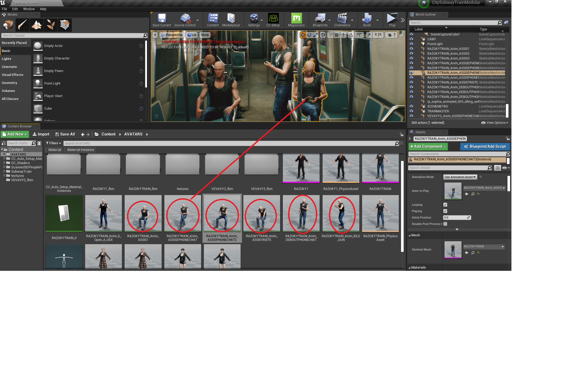Select scale gizmo tool in viewport
This screenshot has height=365, width=588.
(315, 35)
